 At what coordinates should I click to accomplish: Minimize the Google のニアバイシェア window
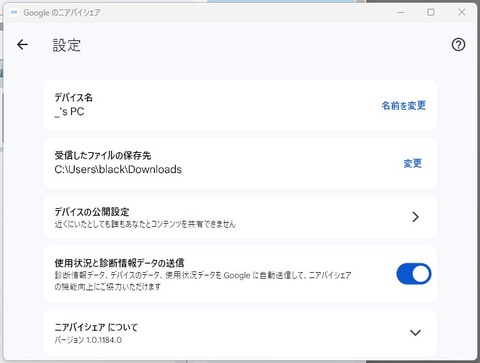coord(401,12)
